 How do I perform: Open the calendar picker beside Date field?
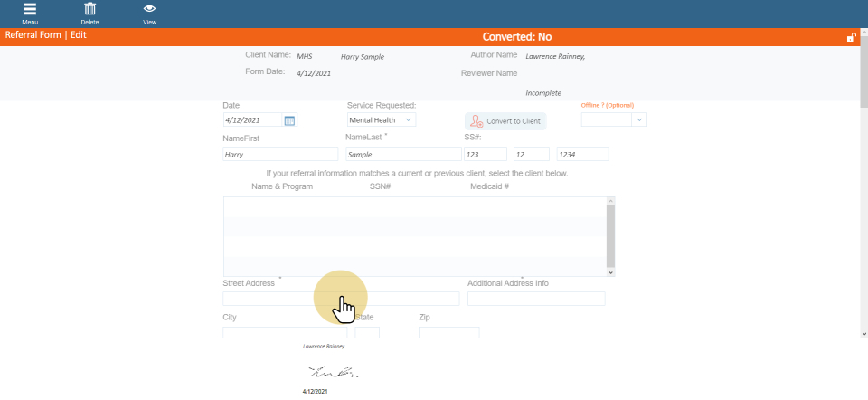point(289,120)
